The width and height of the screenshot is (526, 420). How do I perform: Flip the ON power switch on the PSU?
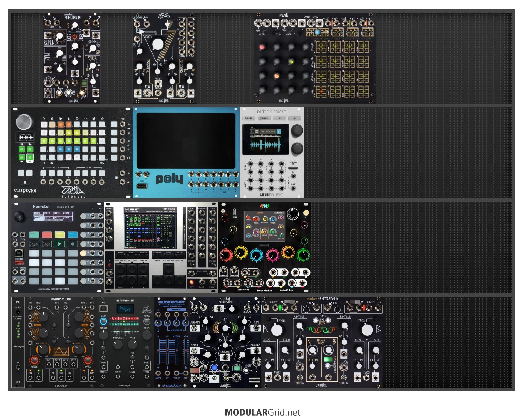click(x=18, y=367)
